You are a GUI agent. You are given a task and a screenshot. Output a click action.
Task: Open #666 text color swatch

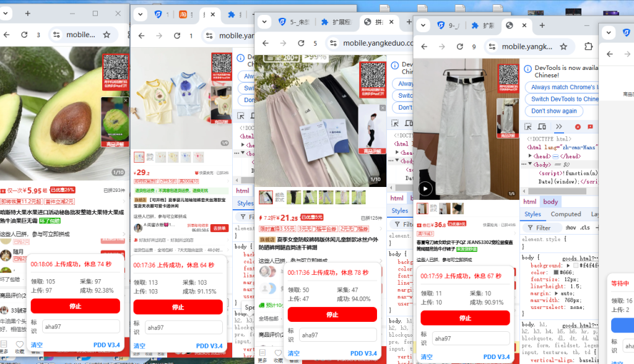tap(556, 272)
